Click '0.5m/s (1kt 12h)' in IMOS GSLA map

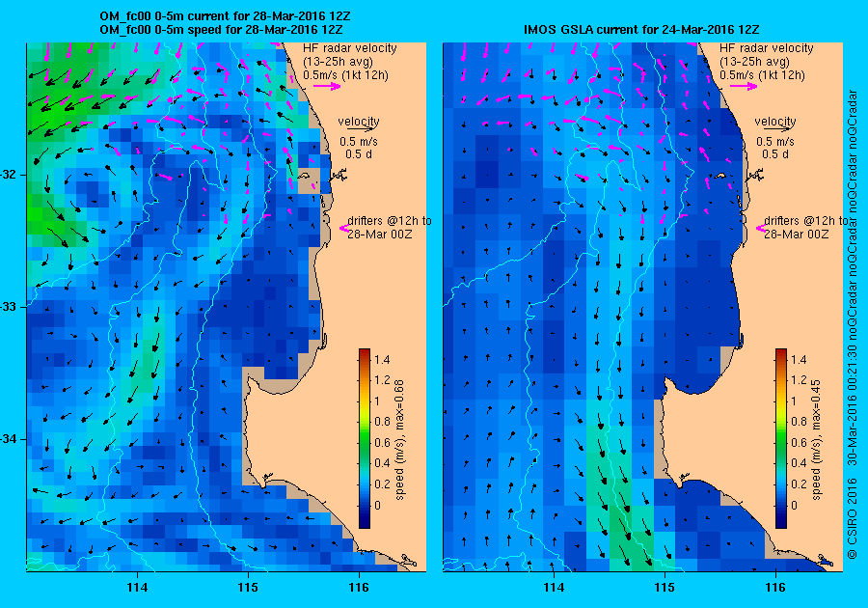[762, 74]
